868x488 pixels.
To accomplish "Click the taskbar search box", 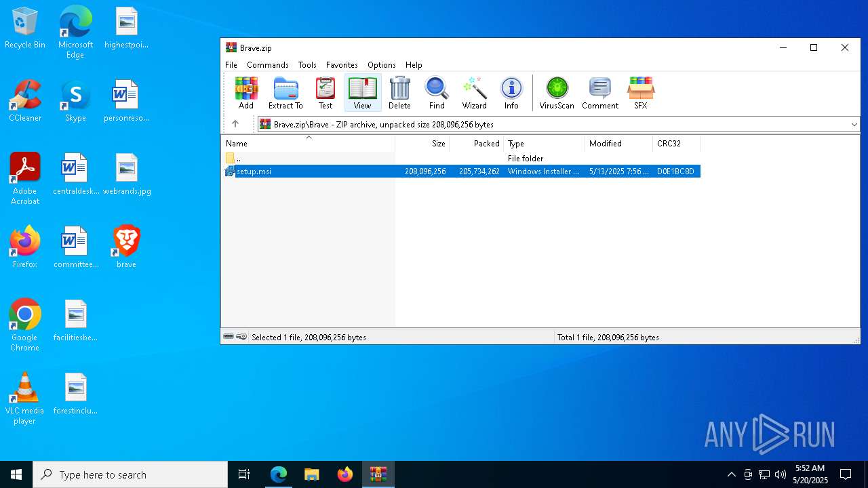I will click(130, 474).
